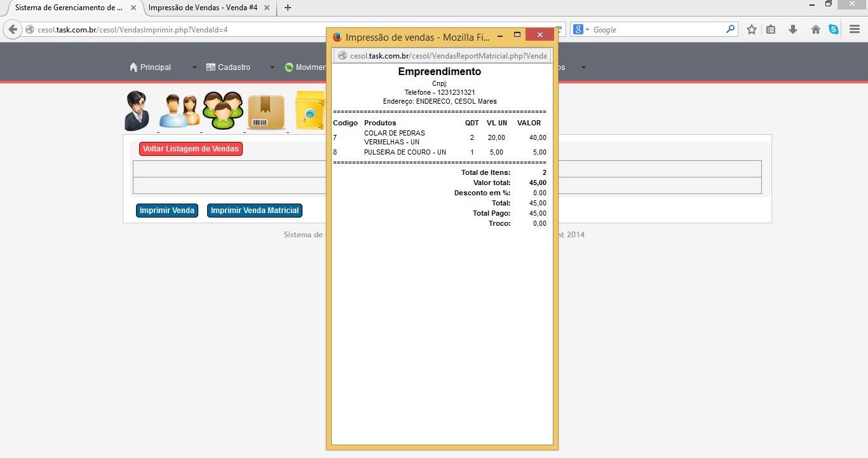Open the Google search engine selector dropdown

coord(581,30)
